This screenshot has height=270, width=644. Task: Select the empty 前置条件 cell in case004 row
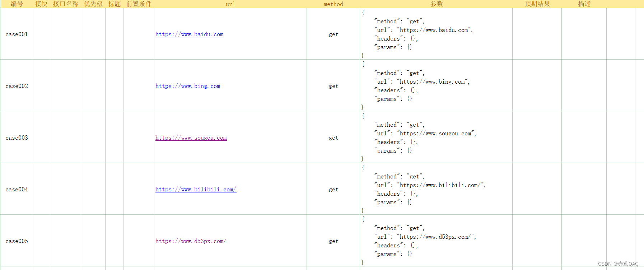pyautogui.click(x=139, y=189)
